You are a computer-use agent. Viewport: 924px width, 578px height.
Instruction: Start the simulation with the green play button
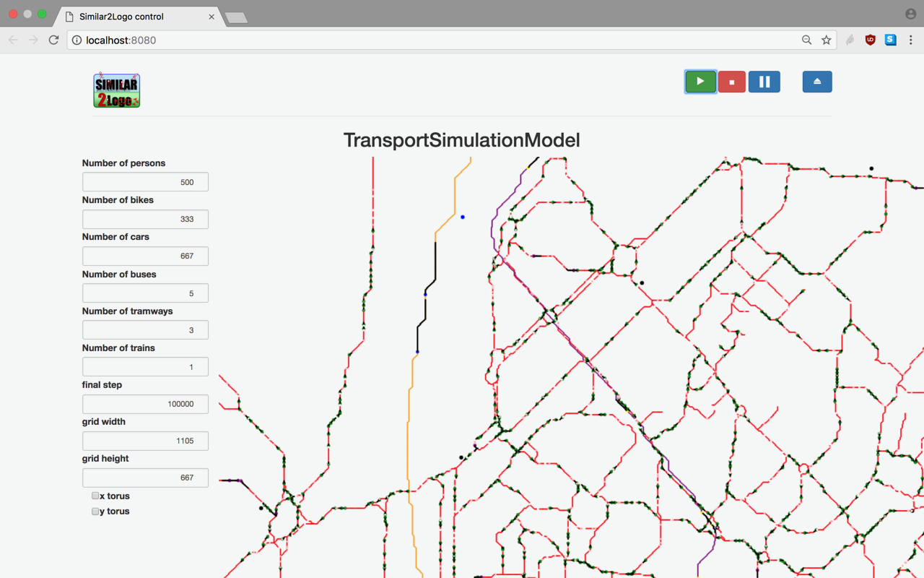tap(700, 82)
